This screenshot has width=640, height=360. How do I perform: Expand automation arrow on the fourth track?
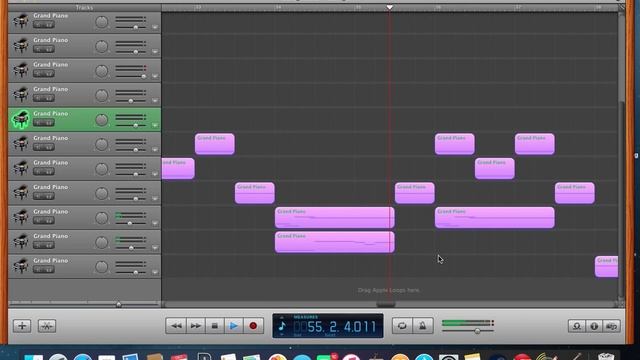pyautogui.click(x=155, y=101)
